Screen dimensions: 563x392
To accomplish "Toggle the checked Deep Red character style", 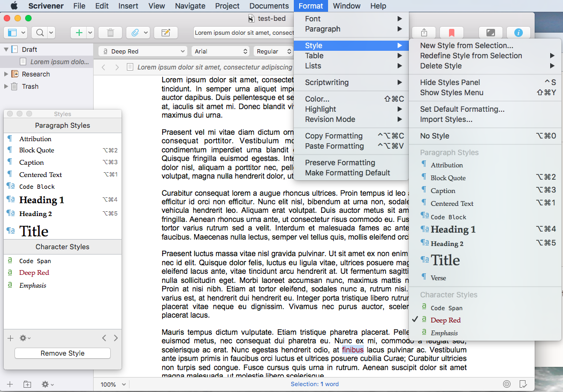I will [485, 320].
